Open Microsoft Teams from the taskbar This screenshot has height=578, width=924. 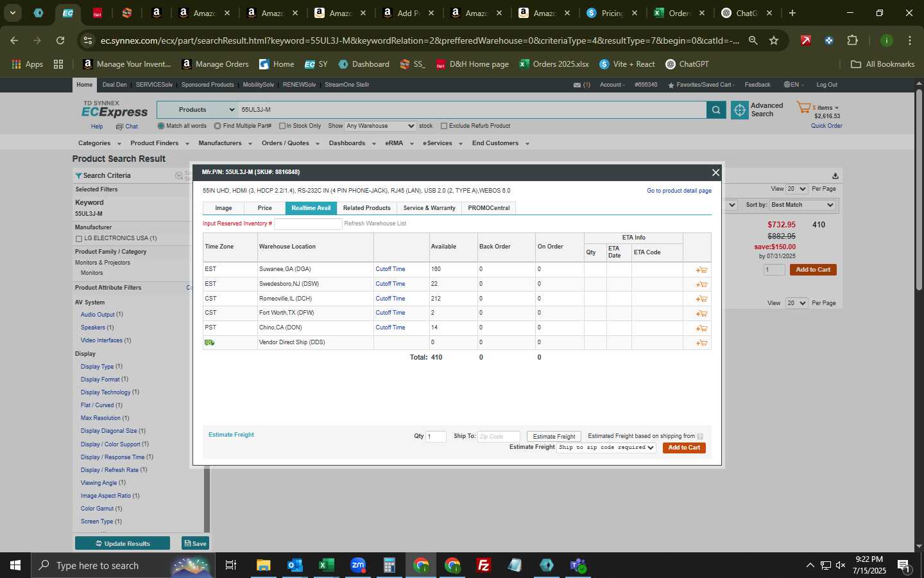(x=578, y=565)
